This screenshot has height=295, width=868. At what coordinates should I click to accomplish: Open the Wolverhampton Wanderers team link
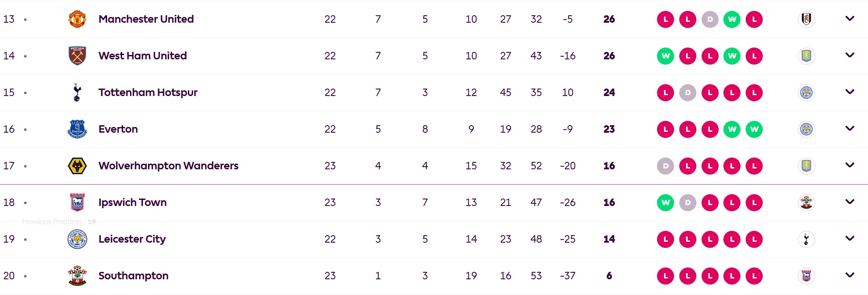click(168, 166)
